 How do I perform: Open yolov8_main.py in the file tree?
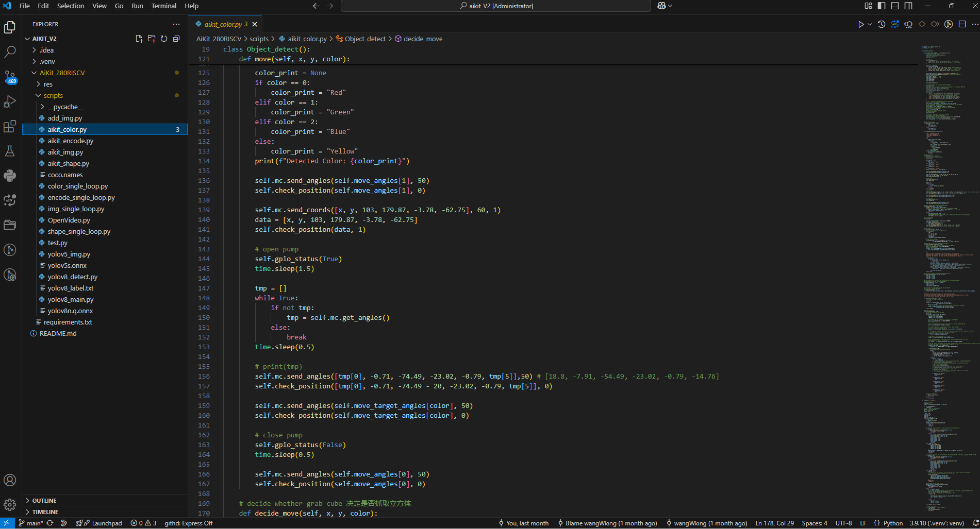click(71, 300)
